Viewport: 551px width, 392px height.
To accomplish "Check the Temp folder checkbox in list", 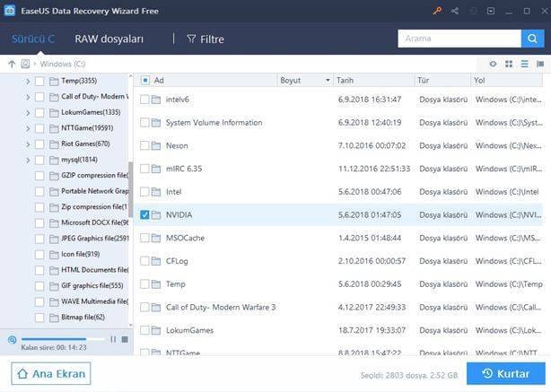I will click(144, 283).
